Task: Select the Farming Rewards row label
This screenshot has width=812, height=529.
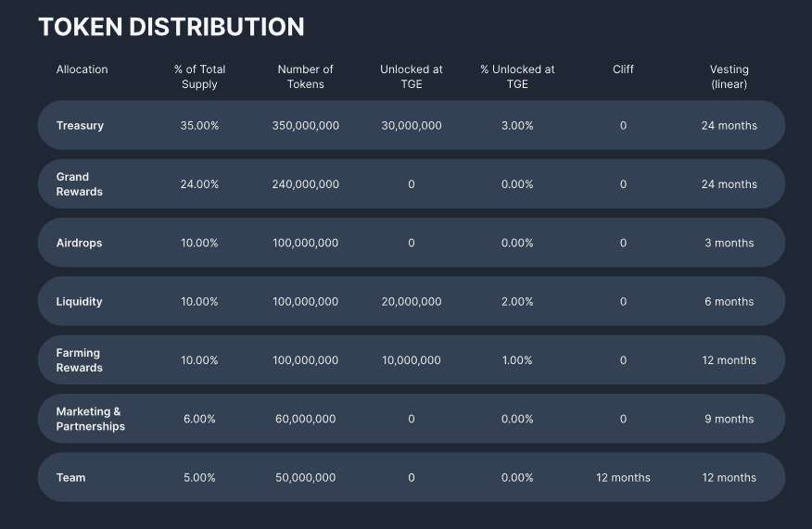Action: [79, 360]
